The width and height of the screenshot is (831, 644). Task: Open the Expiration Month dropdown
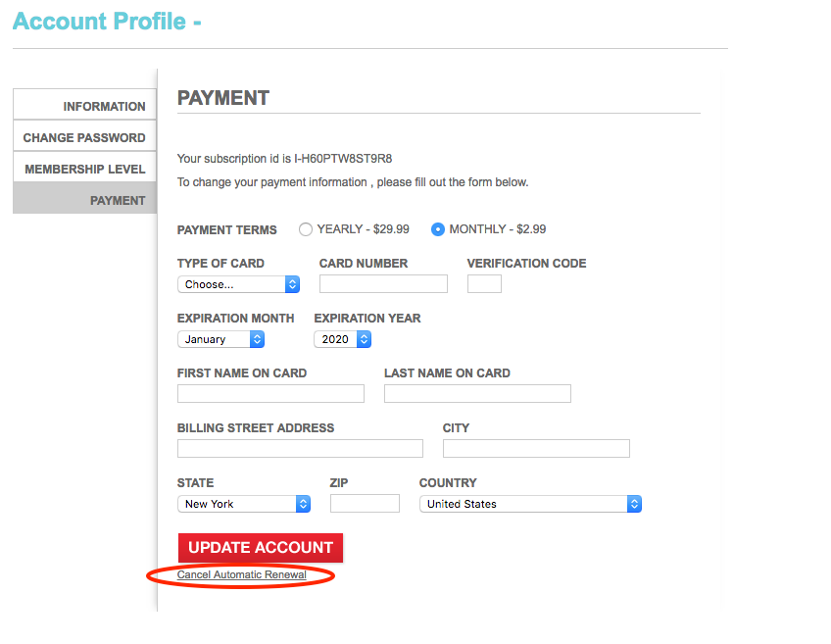pyautogui.click(x=221, y=339)
